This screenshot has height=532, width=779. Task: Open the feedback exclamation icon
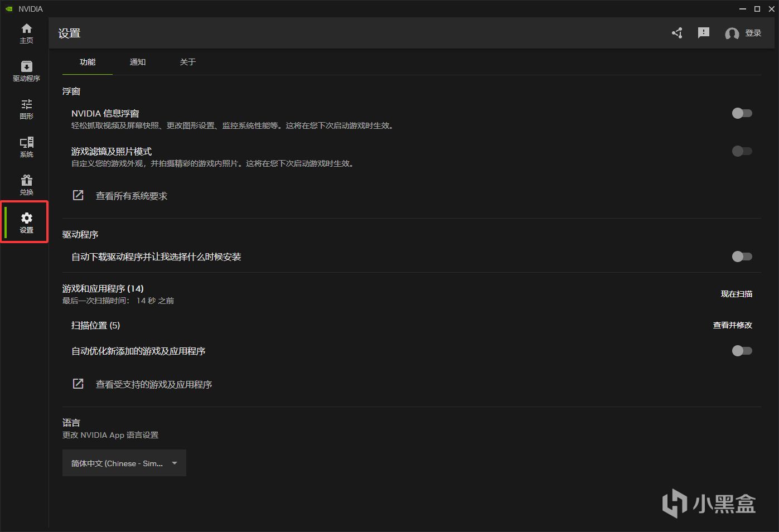click(x=704, y=33)
